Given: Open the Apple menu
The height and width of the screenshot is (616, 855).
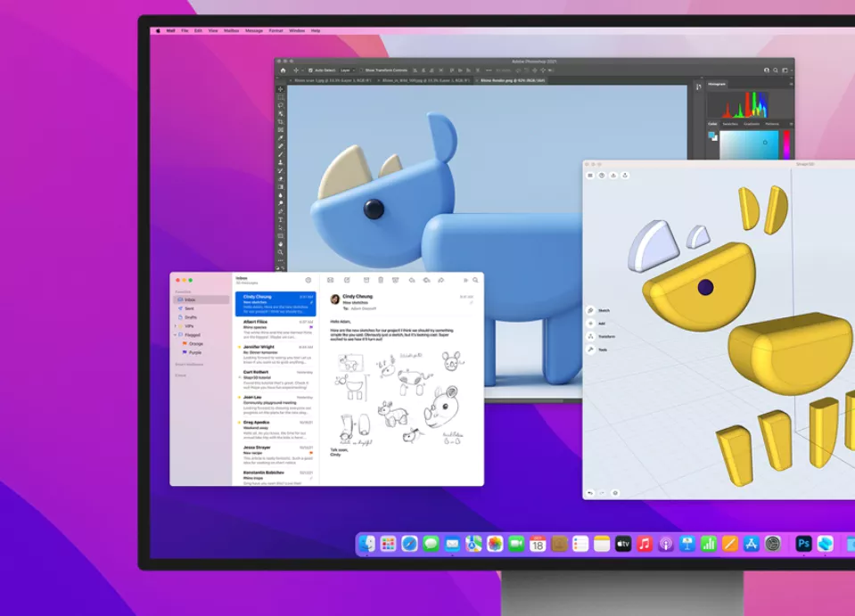Looking at the screenshot, I should coord(159,30).
